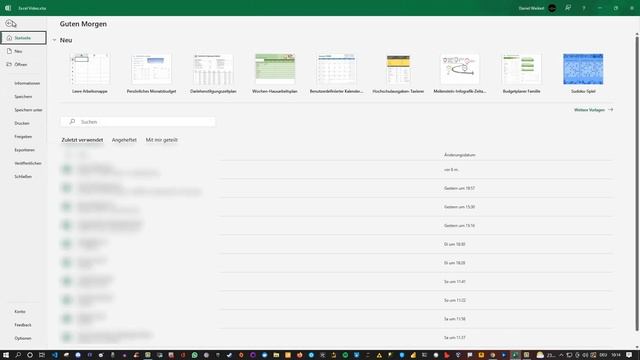Collapse the Neu section chevron
The image size is (640, 360).
point(54,40)
